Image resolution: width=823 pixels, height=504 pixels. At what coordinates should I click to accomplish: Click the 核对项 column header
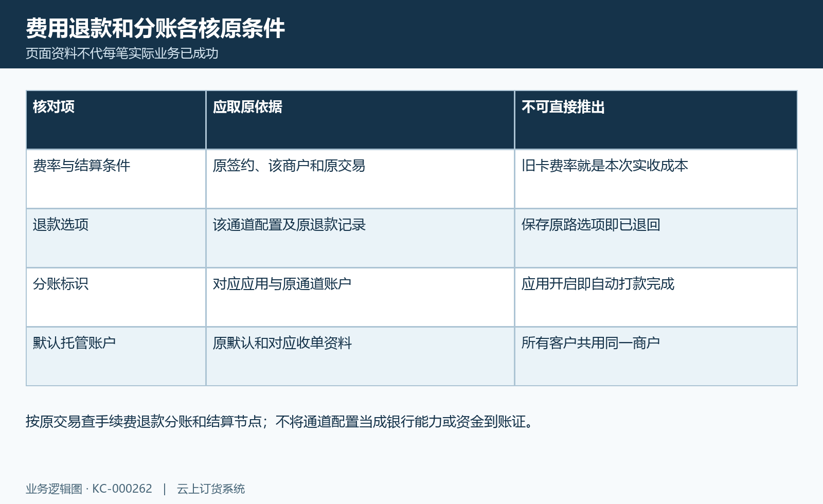click(116, 120)
